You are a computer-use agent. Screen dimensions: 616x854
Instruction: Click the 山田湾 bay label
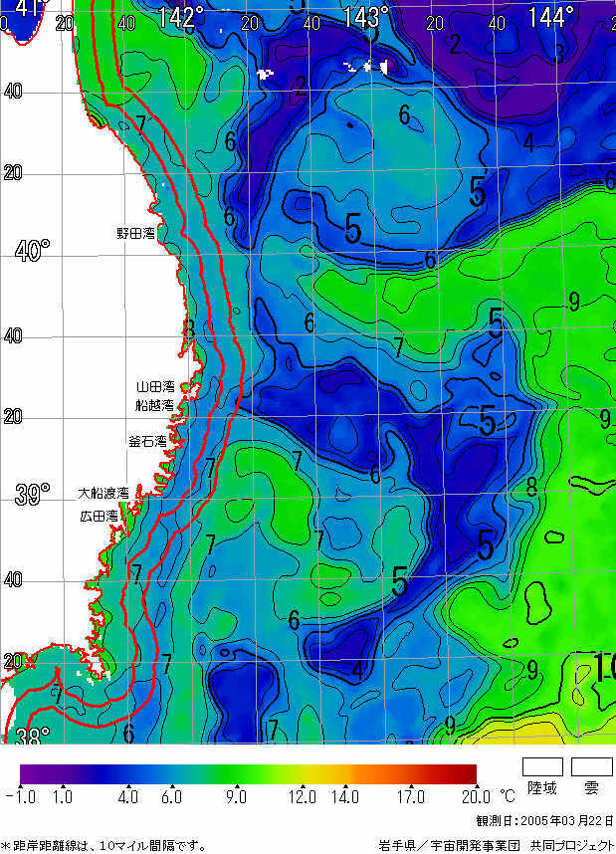pos(155,387)
